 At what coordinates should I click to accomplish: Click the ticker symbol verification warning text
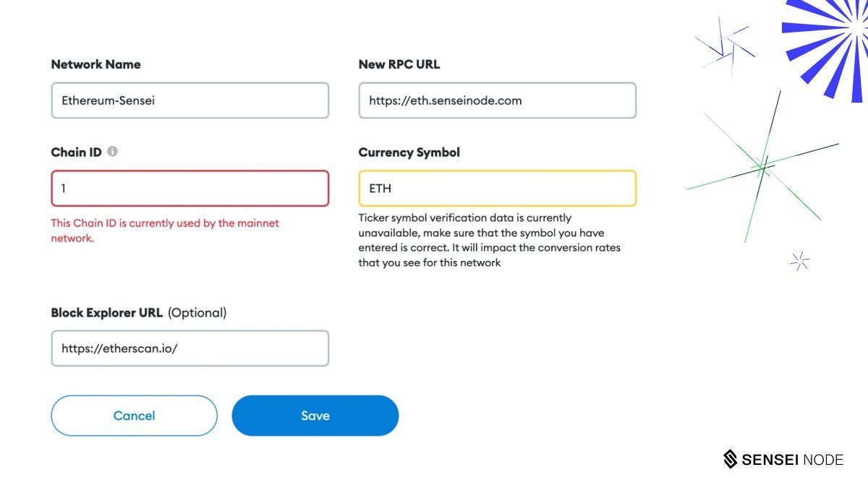490,240
